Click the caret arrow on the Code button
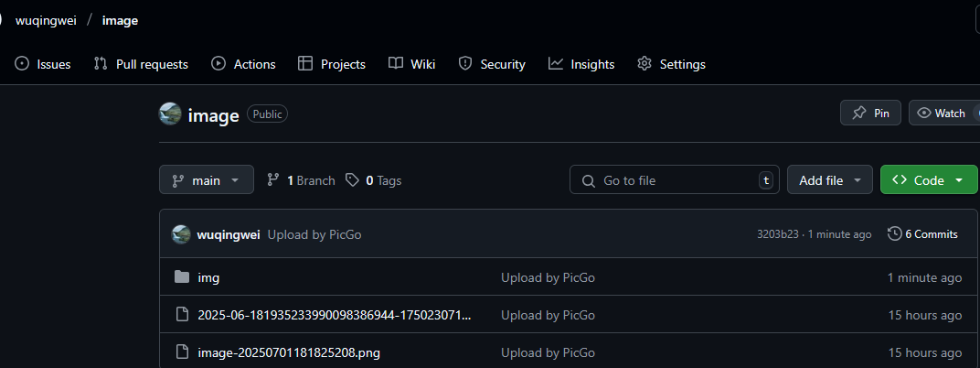 [x=959, y=180]
